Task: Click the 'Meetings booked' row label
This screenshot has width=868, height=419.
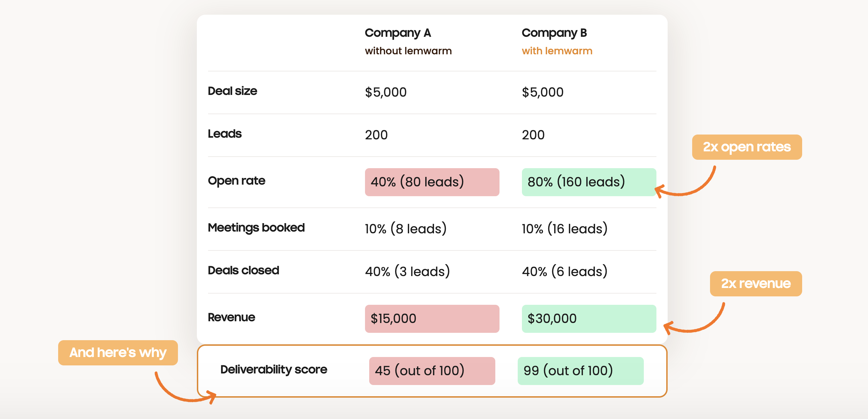Action: pyautogui.click(x=256, y=228)
